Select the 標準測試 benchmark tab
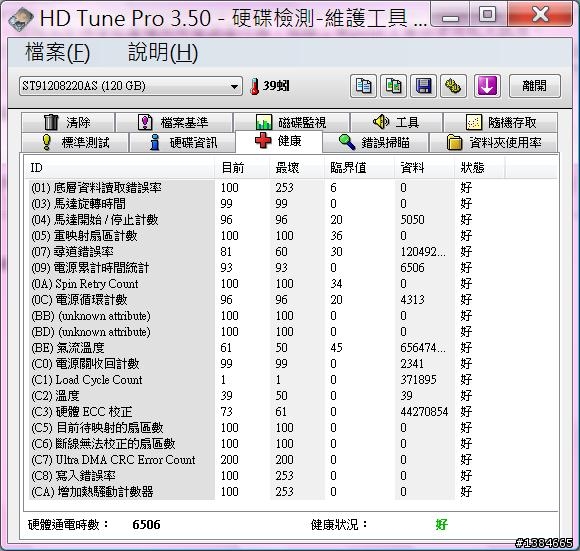Screen dimensions: 580x551 pos(75,142)
